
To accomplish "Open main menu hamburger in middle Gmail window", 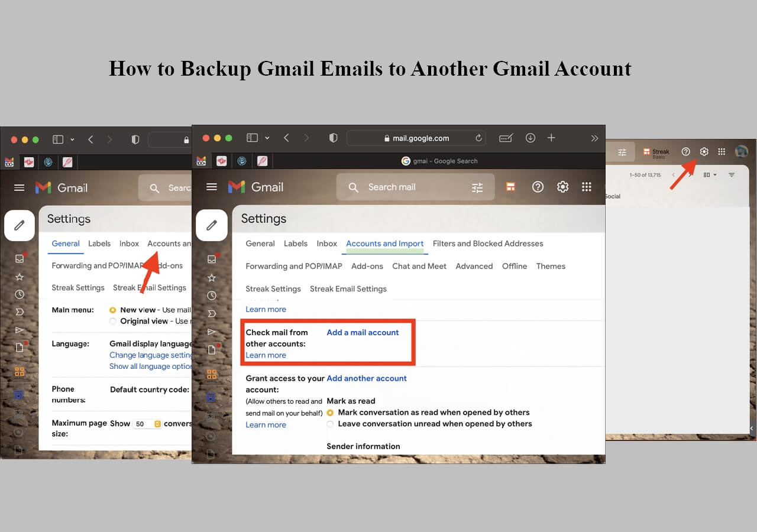I will point(212,187).
